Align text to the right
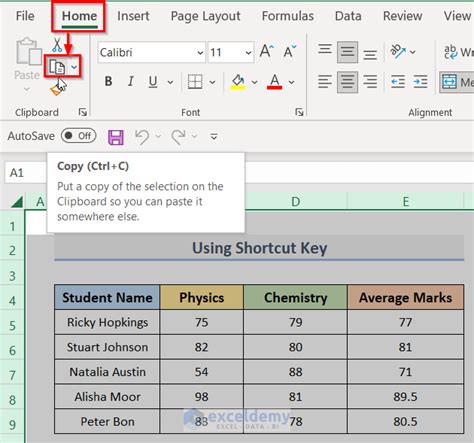The image size is (474, 443). point(370,82)
